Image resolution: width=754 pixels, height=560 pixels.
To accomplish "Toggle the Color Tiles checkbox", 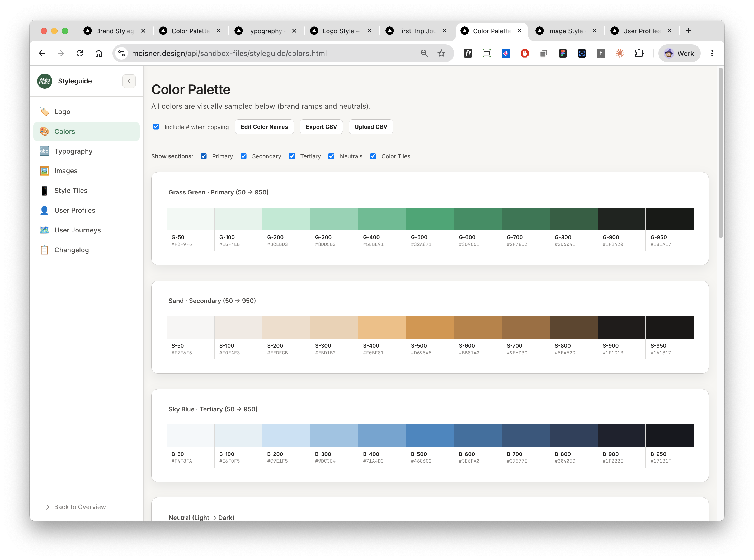I will (373, 156).
